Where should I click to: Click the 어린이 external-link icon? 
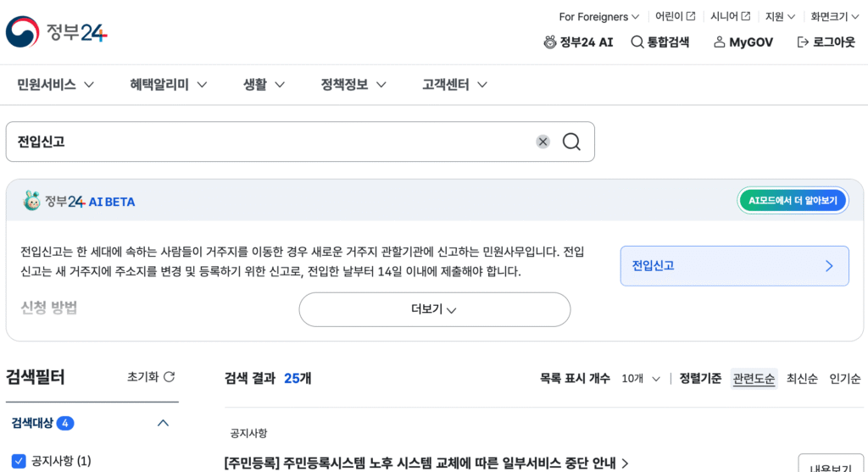coord(690,17)
